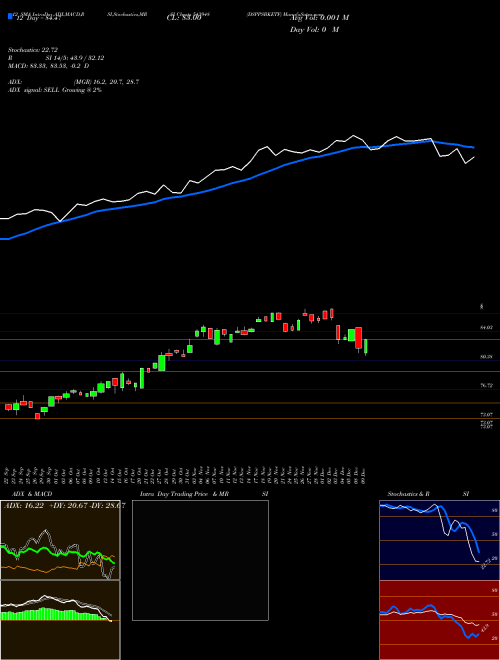Click the 76.72 price axis label
The image size is (500, 660).
click(487, 386)
